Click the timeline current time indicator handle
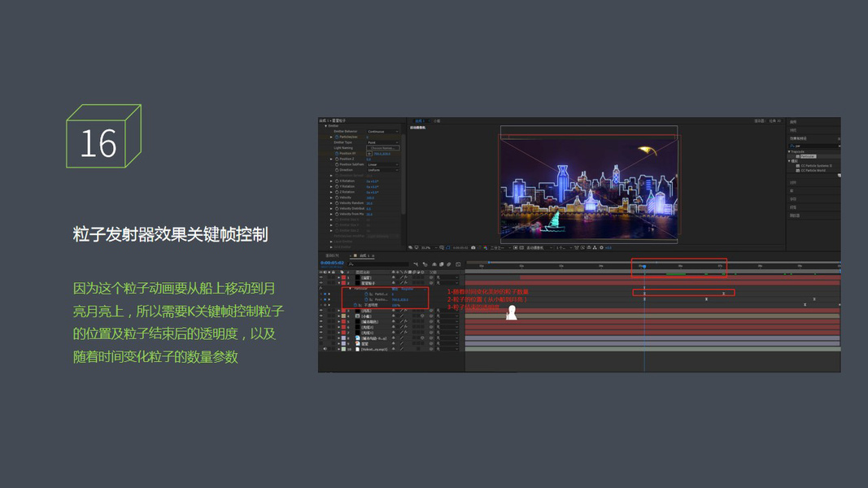 (644, 266)
